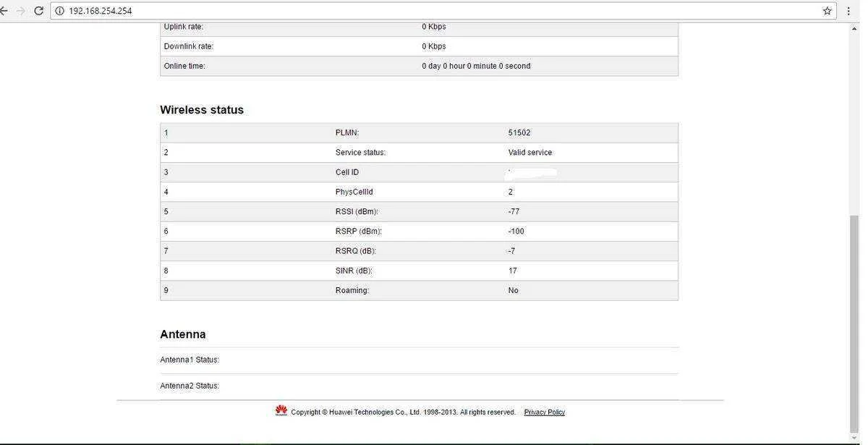
Task: Click the RSRQ (dB): label
Action: coord(356,251)
